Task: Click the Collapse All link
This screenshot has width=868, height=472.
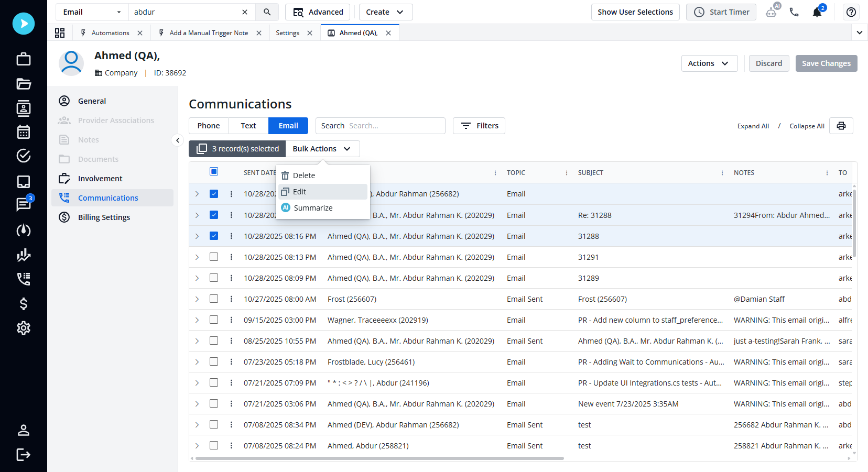Action: pyautogui.click(x=806, y=126)
